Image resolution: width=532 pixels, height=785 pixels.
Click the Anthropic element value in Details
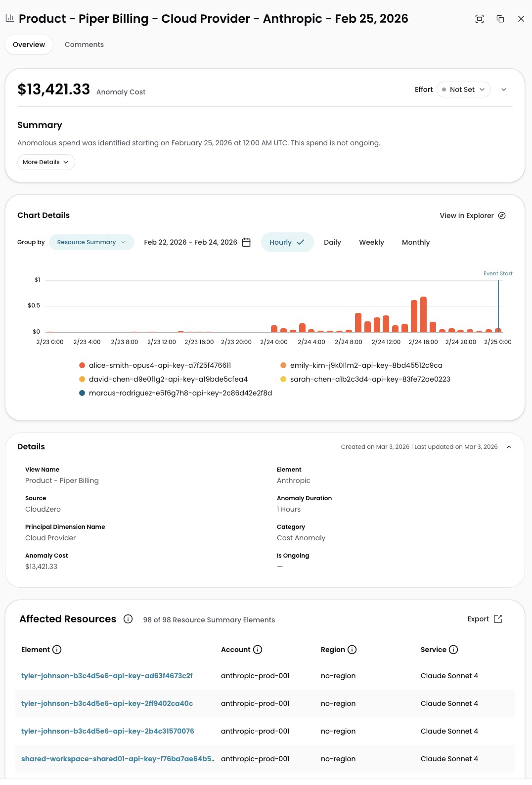click(x=294, y=480)
